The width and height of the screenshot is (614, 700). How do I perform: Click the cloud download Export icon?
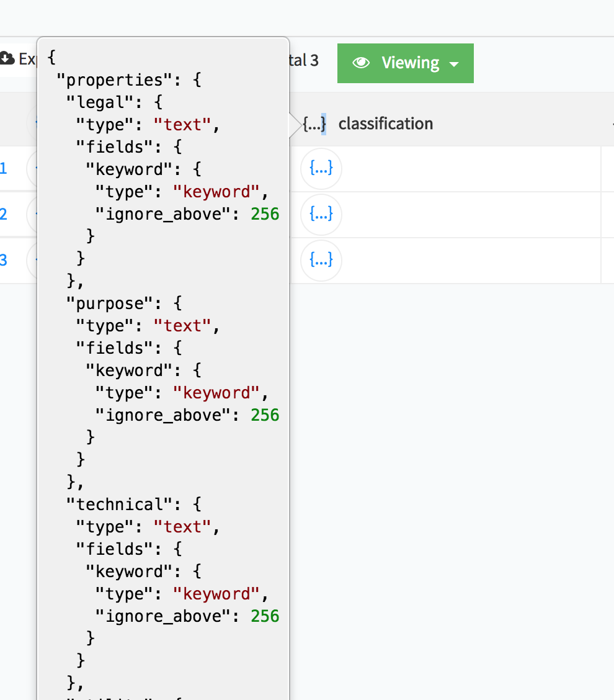[7, 58]
